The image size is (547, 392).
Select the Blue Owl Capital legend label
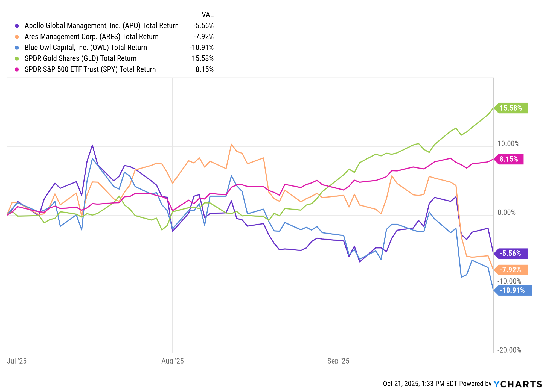(x=86, y=48)
